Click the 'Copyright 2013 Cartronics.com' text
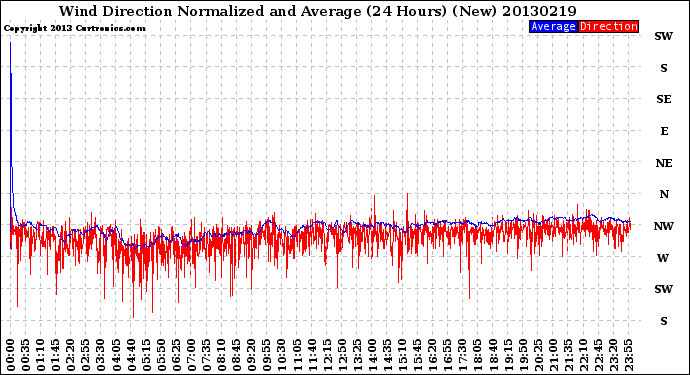Viewport: 690px width, 375px height. point(74,29)
